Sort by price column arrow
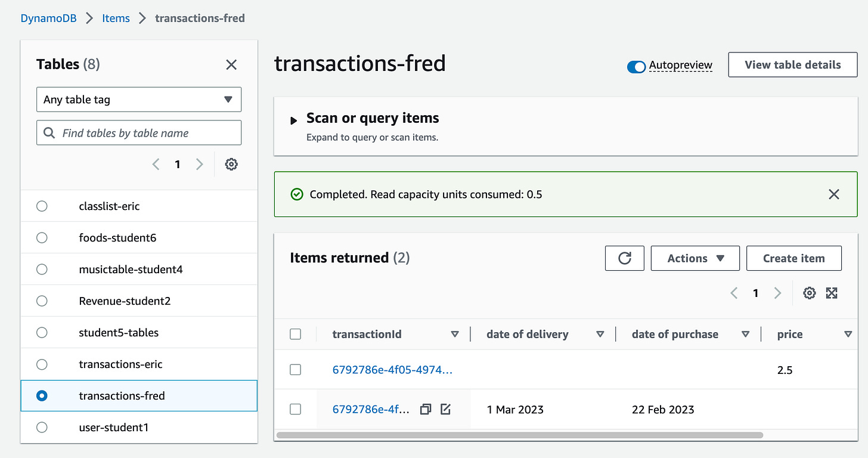Image resolution: width=868 pixels, height=458 pixels. click(x=848, y=335)
